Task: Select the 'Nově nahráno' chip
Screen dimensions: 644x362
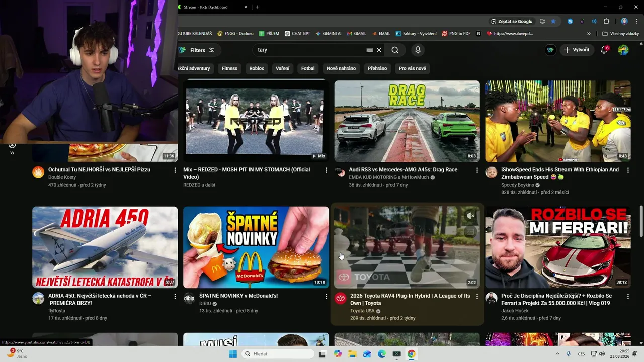Action: click(341, 68)
